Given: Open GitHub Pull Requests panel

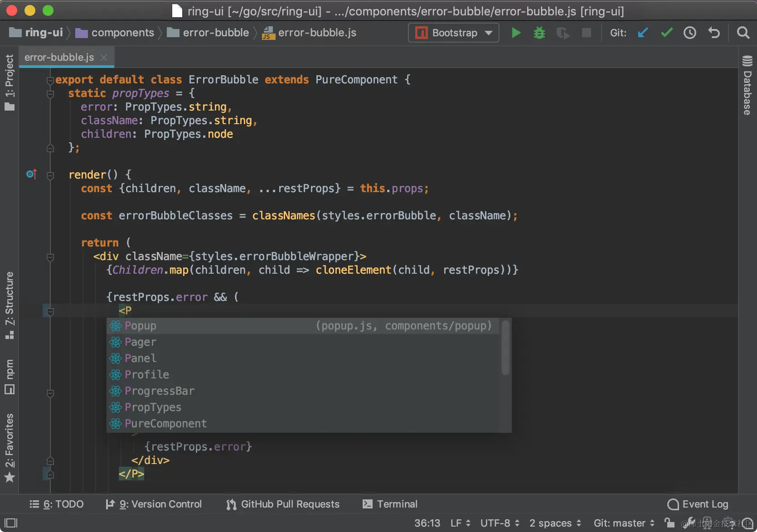Looking at the screenshot, I should (x=283, y=504).
